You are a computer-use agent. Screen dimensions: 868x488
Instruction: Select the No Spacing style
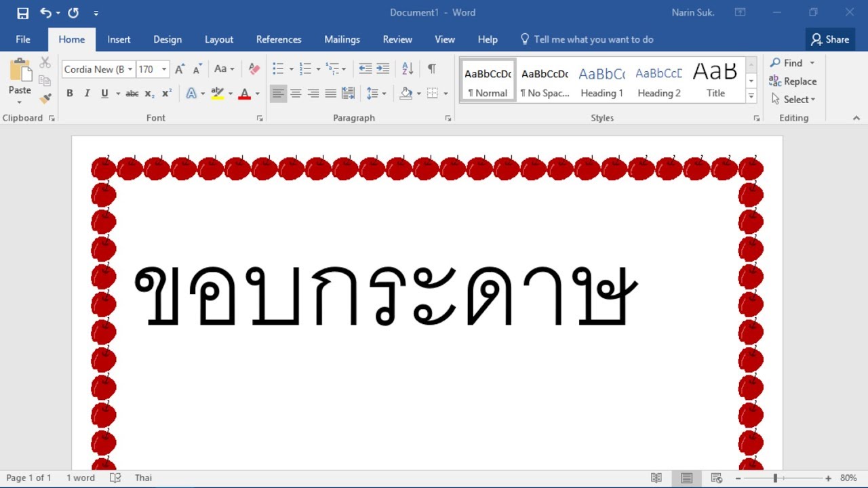[545, 81]
